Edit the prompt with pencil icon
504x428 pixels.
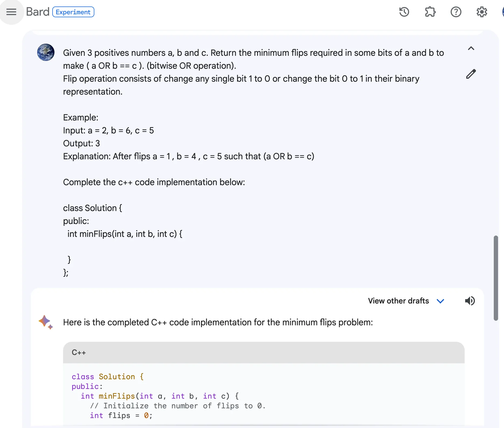click(471, 74)
